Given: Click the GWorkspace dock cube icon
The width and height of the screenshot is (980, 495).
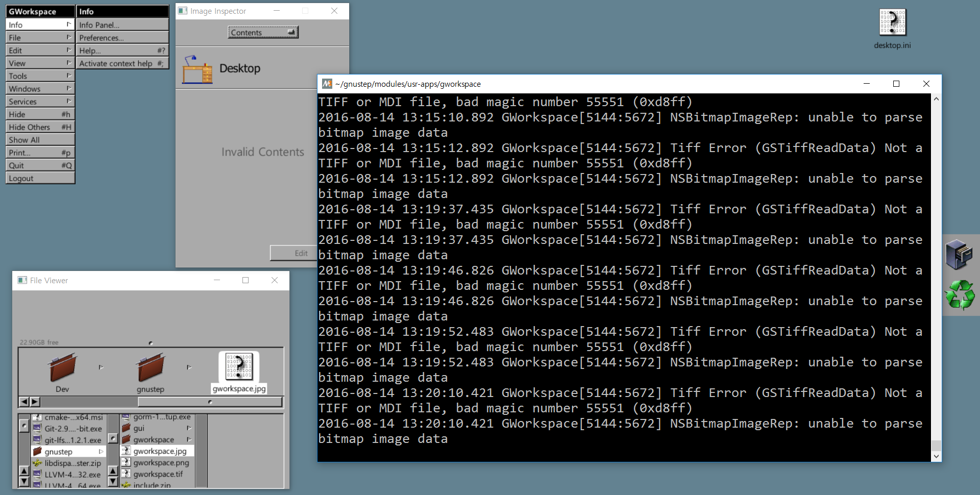Looking at the screenshot, I should pos(959,254).
